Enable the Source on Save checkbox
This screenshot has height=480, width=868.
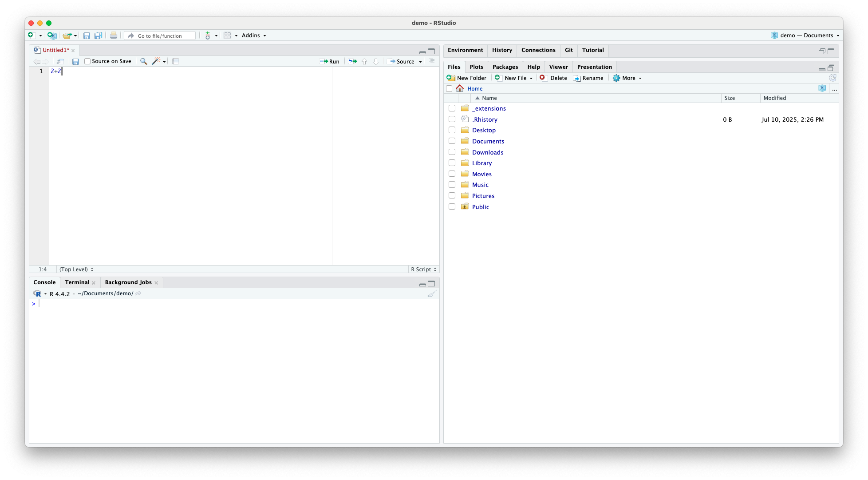click(87, 61)
